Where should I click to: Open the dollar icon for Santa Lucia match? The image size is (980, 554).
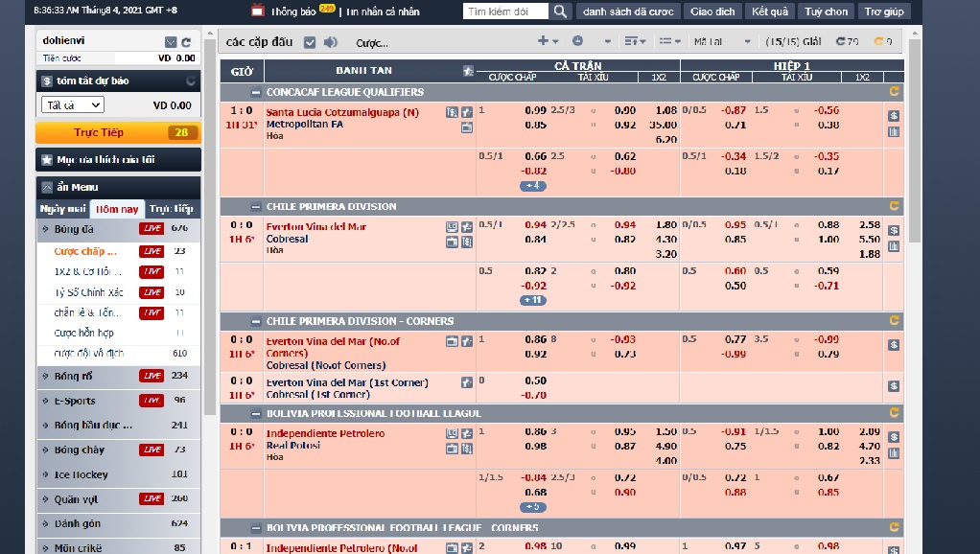click(894, 116)
